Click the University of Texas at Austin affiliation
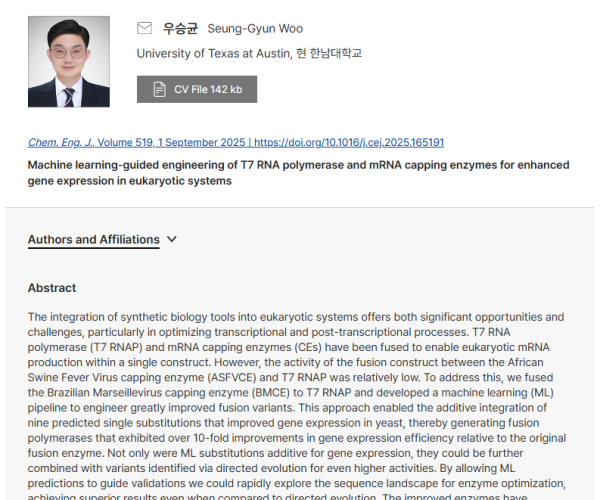This screenshot has height=500, width=600. (x=249, y=53)
